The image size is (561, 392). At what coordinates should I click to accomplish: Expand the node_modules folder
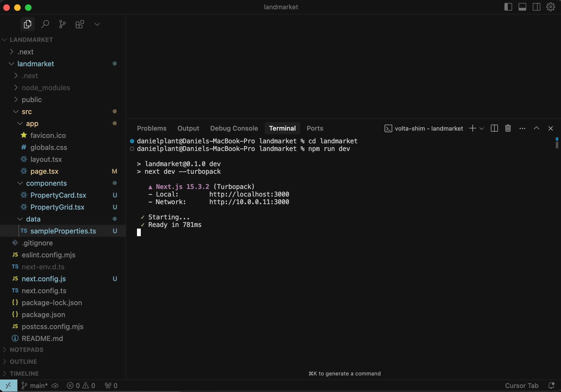[46, 88]
